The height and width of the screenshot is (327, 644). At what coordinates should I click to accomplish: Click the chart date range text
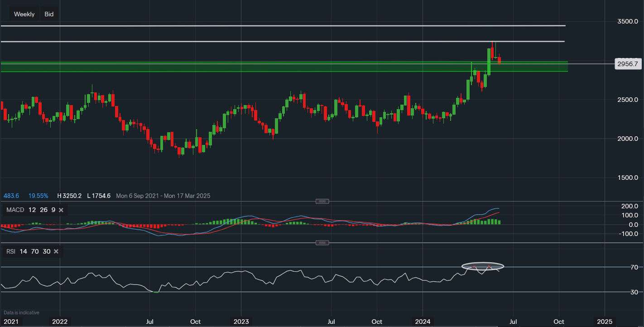163,196
